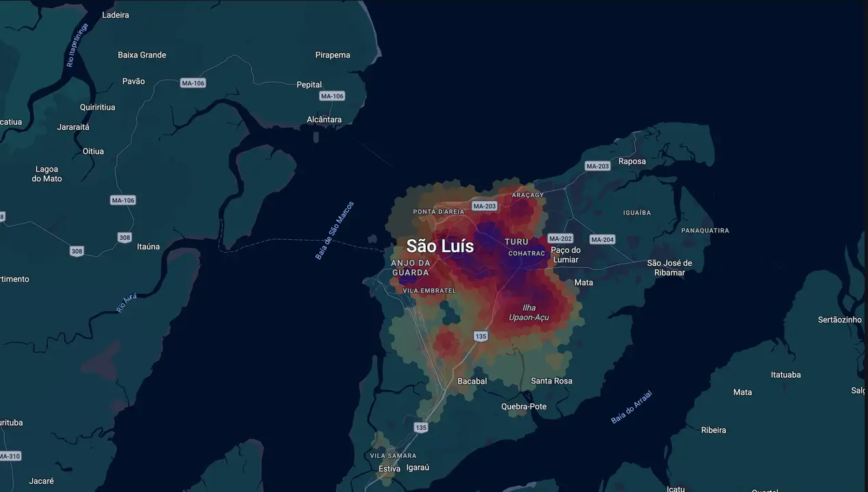The image size is (868, 492).
Task: Select the Rio Itapetininga river label
Action: pyautogui.click(x=77, y=45)
